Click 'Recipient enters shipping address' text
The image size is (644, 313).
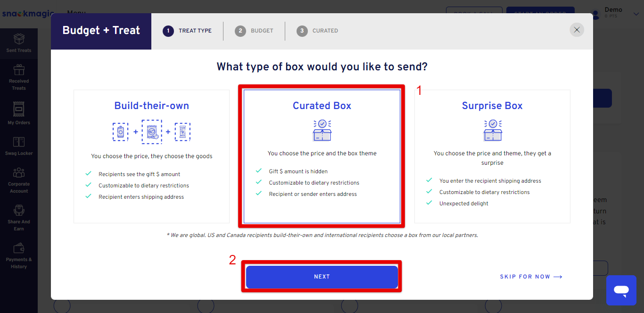[141, 197]
